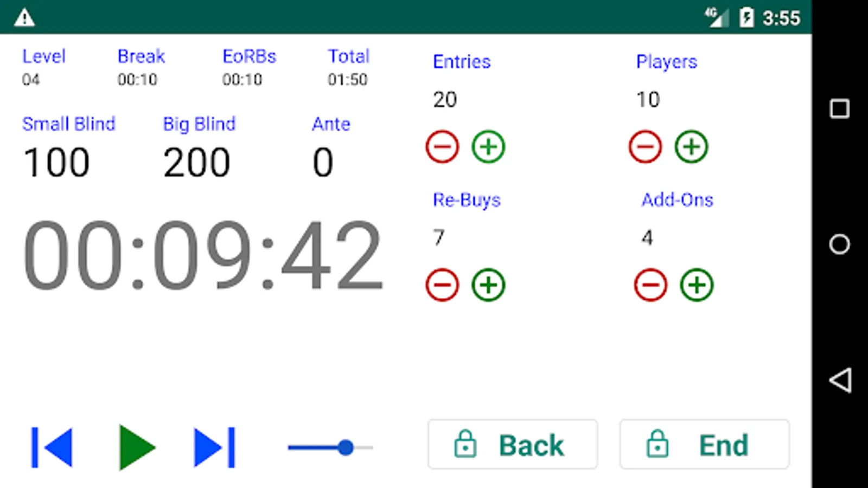Screen dimensions: 868x488
Task: Tap the 4G signal indicator
Action: click(716, 17)
